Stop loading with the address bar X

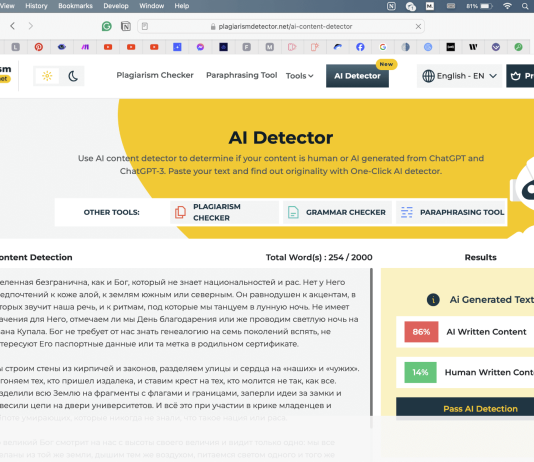coord(418,26)
